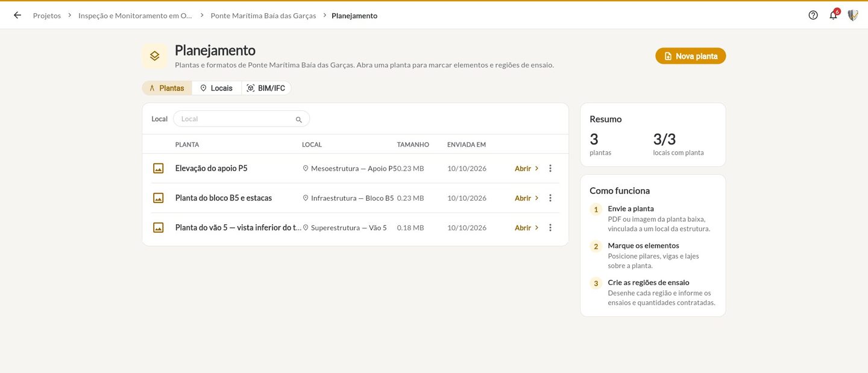
Task: Focus the Local filter input field
Action: coord(241,119)
